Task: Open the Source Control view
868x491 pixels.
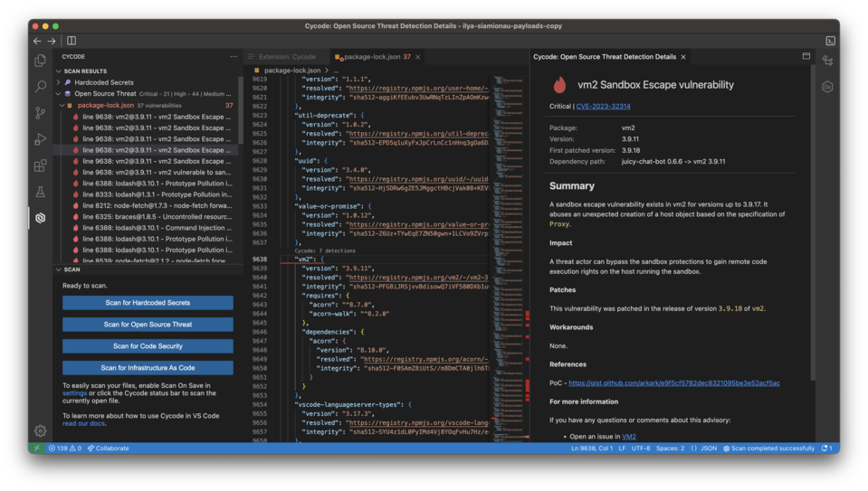Action: pos(41,113)
